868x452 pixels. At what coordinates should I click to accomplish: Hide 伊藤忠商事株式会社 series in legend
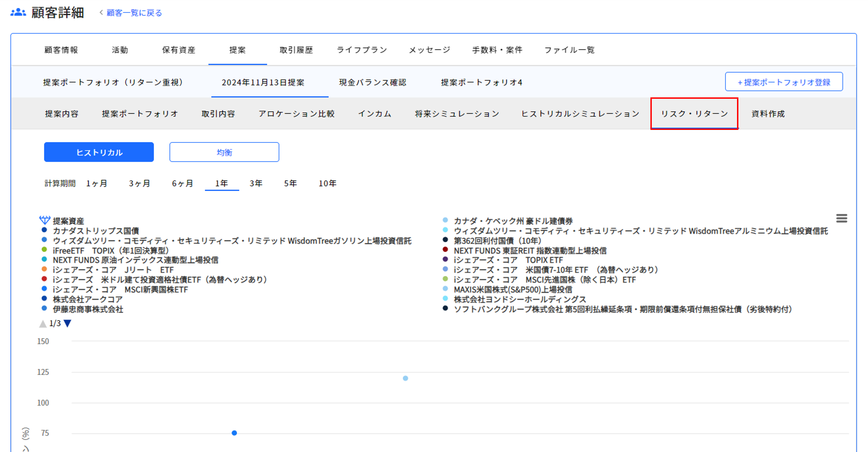coord(88,309)
